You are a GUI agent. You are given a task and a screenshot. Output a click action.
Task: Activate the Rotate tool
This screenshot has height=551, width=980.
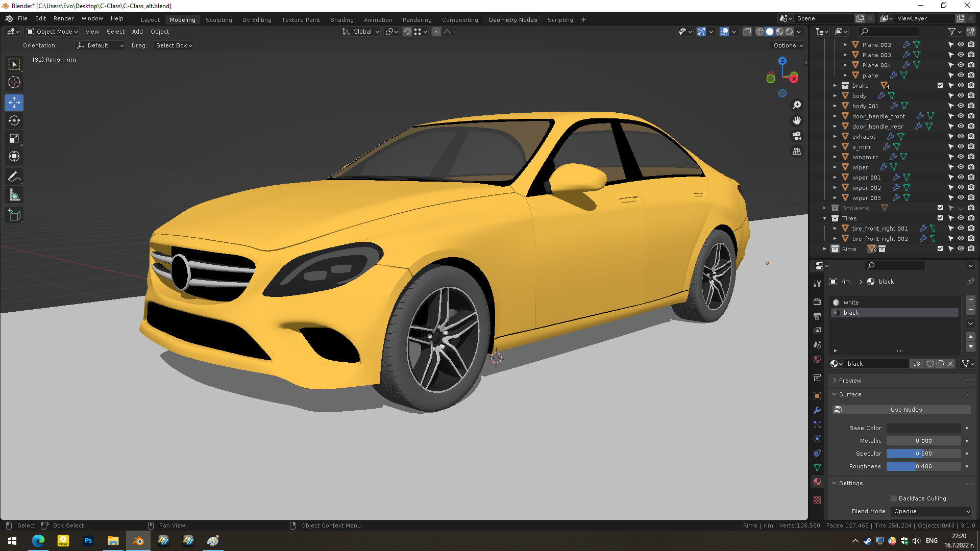(x=14, y=121)
